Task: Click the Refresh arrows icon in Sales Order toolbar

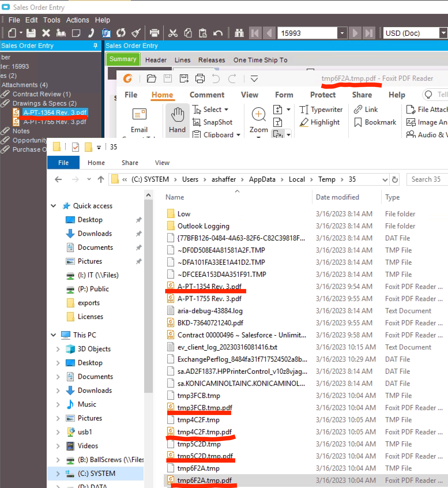Action: tap(121, 33)
